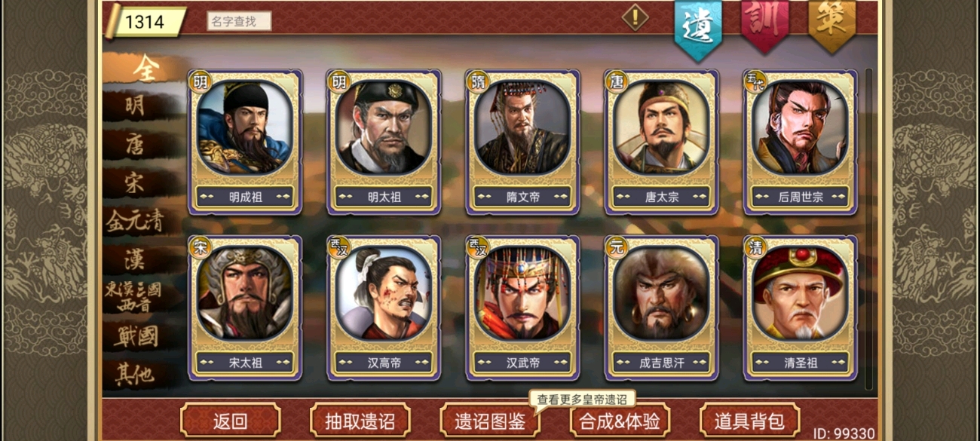Choose the 成吉思汗 emperor card
The image size is (980, 441).
[x=661, y=308]
